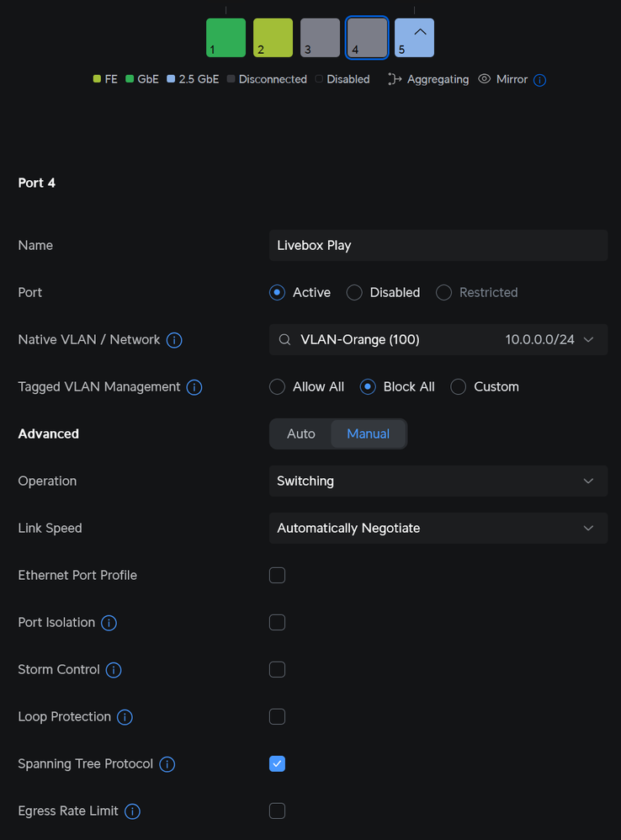This screenshot has height=840, width=621.
Task: Select port 2 in the port diagram
Action: pyautogui.click(x=273, y=38)
